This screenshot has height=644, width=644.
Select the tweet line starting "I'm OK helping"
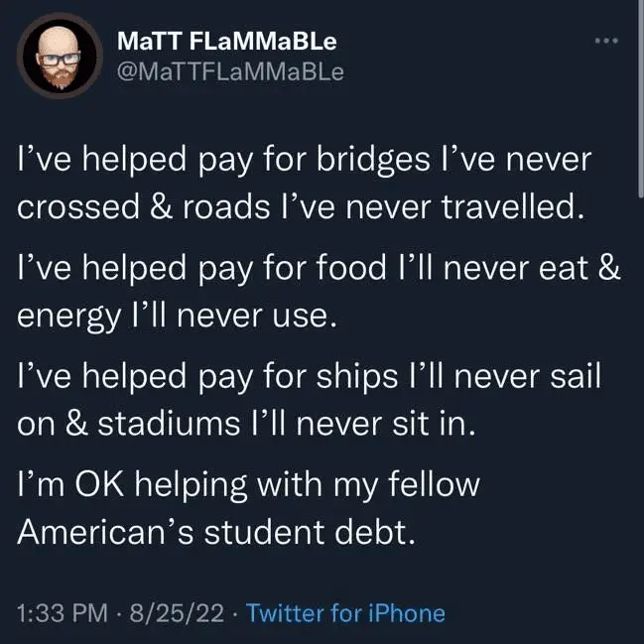pyautogui.click(x=248, y=486)
